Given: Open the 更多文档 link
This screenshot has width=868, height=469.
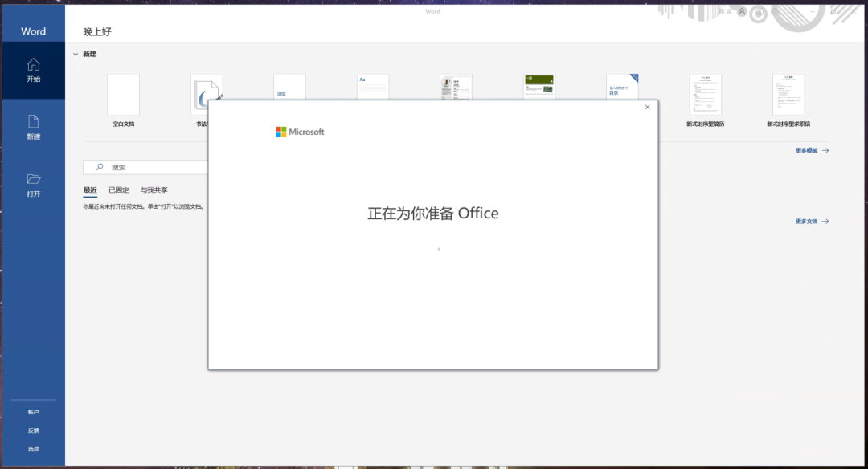Looking at the screenshot, I should pos(812,221).
